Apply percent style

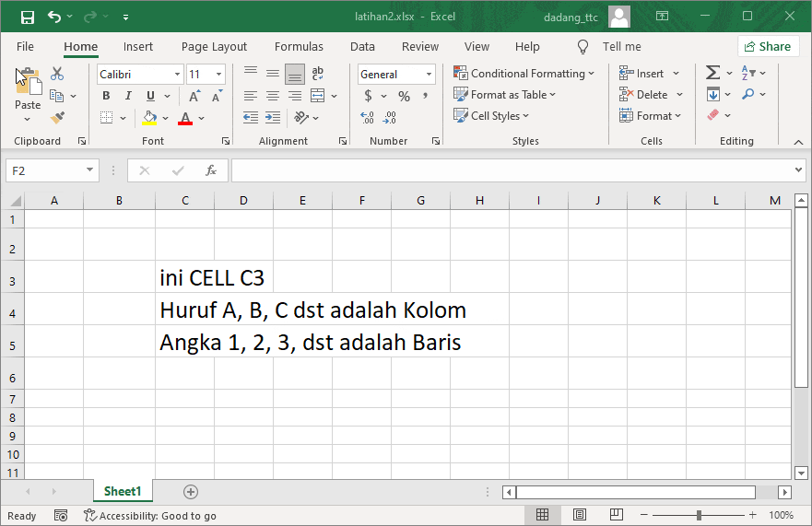pos(404,96)
